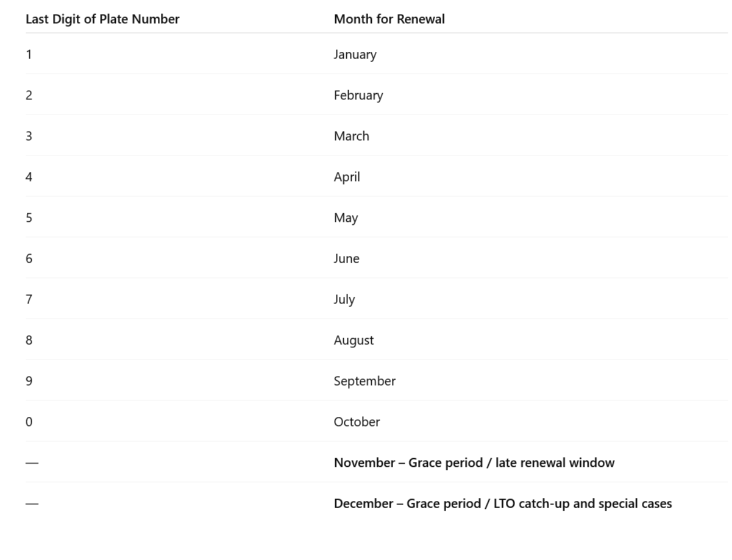
Task: Click the June renewal month cell
Action: (346, 258)
